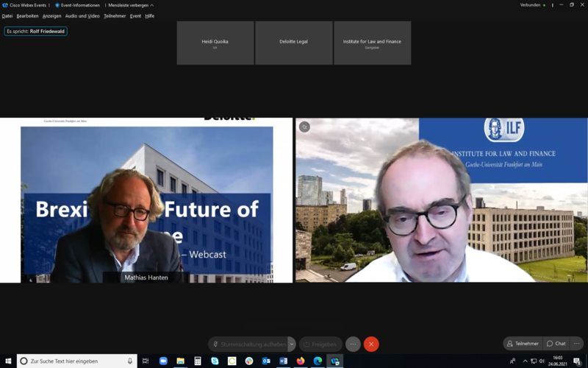Open Slack from the taskbar
588x368 pixels.
point(249,361)
